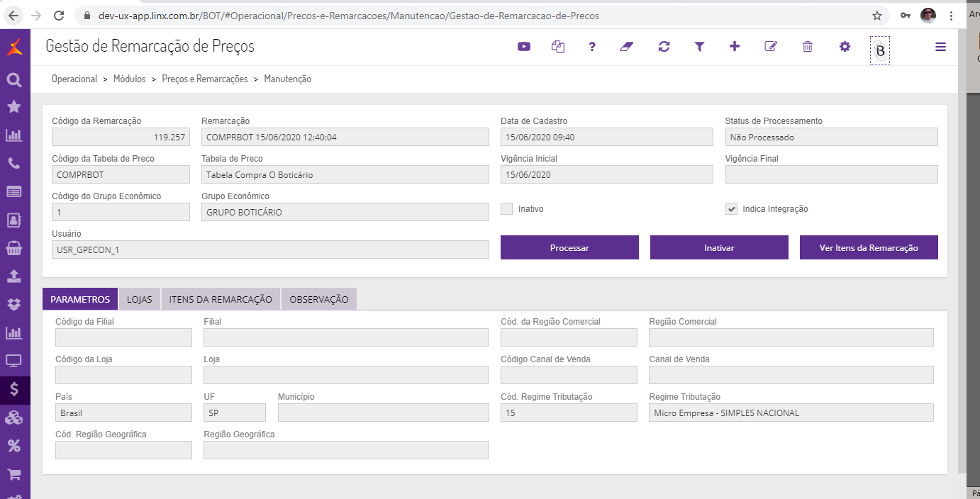The height and width of the screenshot is (499, 980).
Task: Click Operacional breadcrumb link
Action: [x=74, y=79]
